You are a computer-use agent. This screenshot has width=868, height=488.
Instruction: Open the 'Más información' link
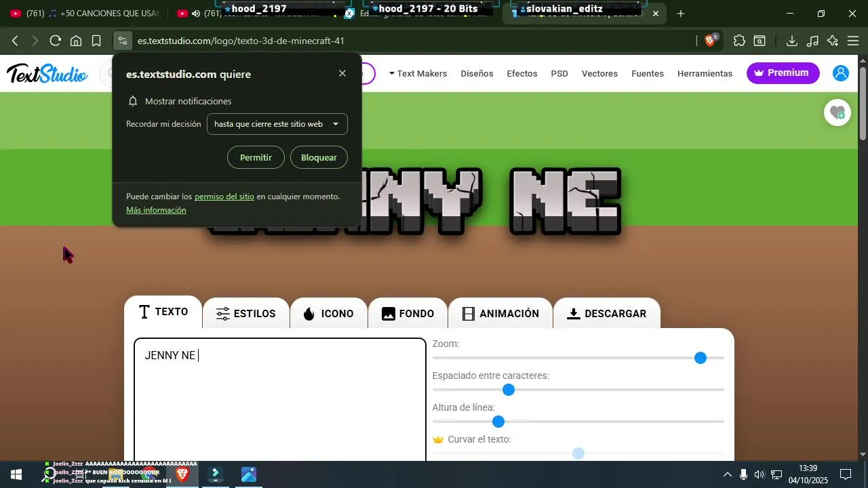tap(156, 210)
